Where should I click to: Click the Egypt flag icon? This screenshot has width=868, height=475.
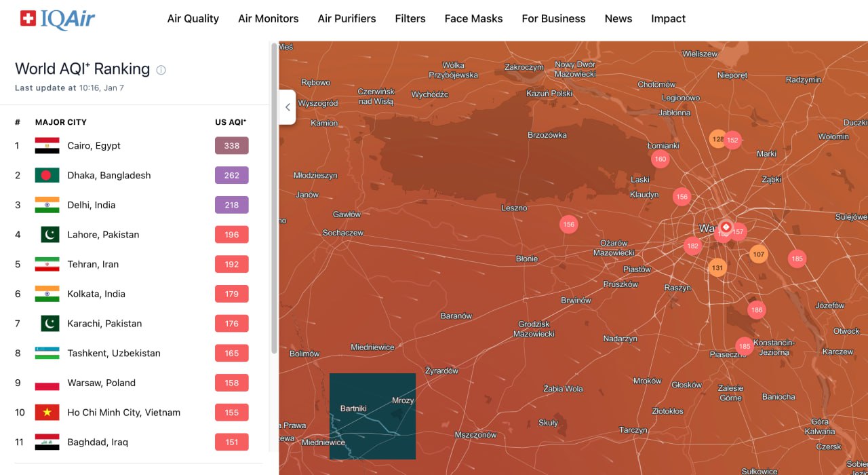coord(47,146)
